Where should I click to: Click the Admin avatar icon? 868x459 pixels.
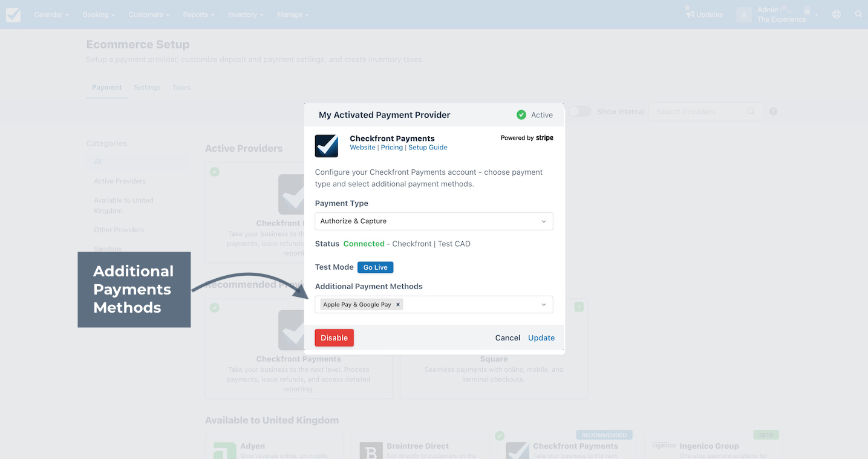pos(744,15)
